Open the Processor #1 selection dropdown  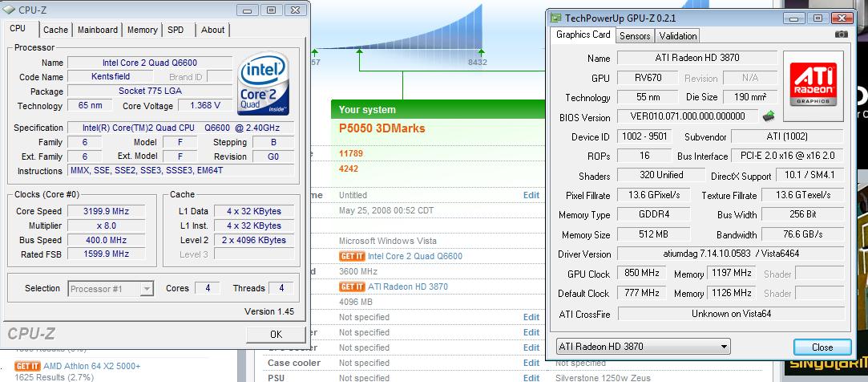111,289
